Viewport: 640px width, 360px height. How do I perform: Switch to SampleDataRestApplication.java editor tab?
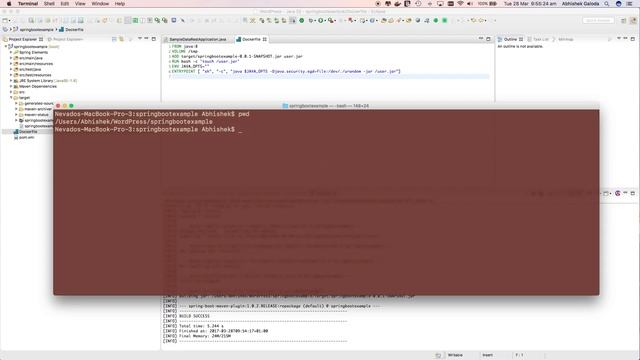pos(198,39)
